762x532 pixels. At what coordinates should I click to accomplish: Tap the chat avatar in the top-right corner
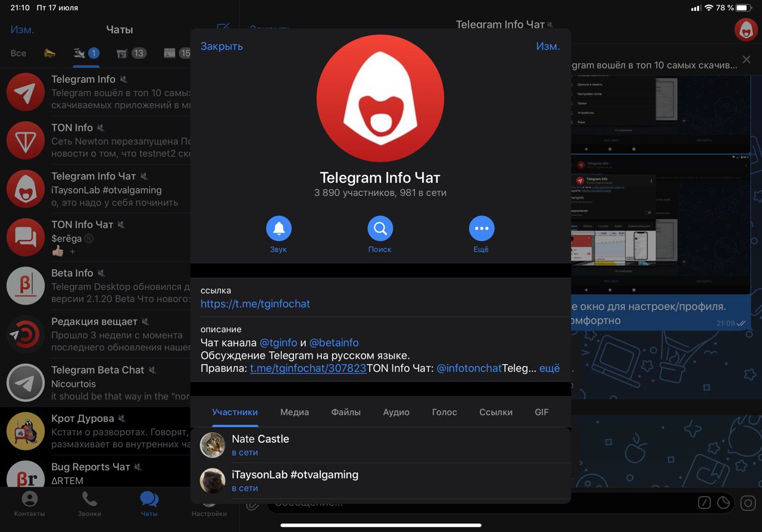point(746,30)
